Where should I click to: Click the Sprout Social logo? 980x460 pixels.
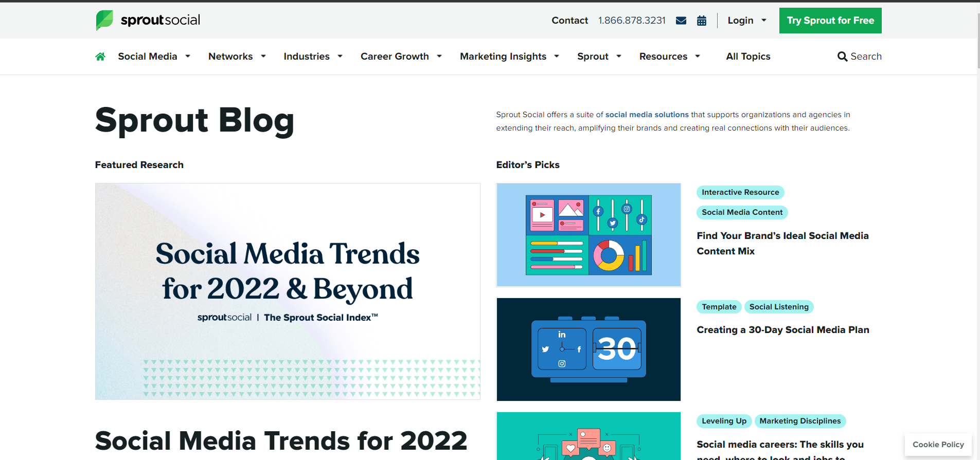coord(148,20)
